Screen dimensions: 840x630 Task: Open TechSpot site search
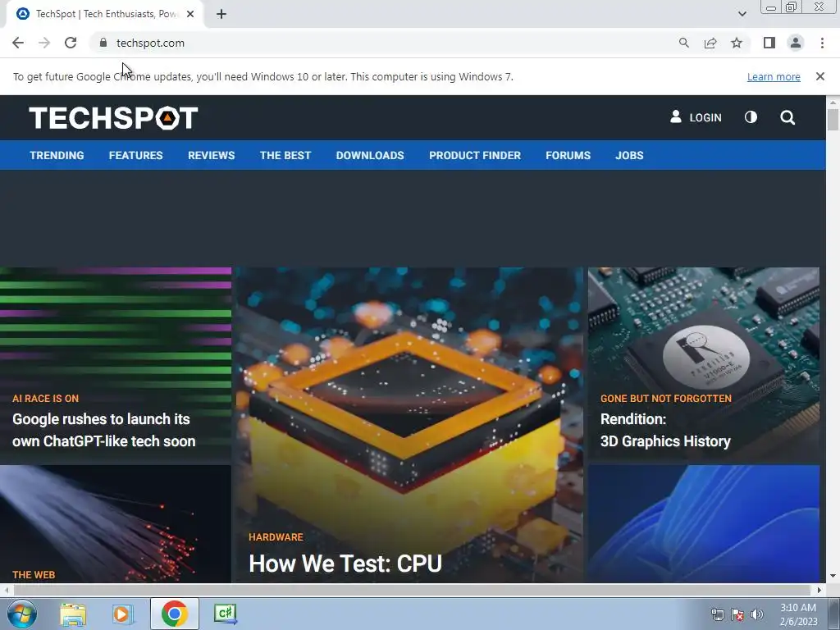(x=787, y=117)
